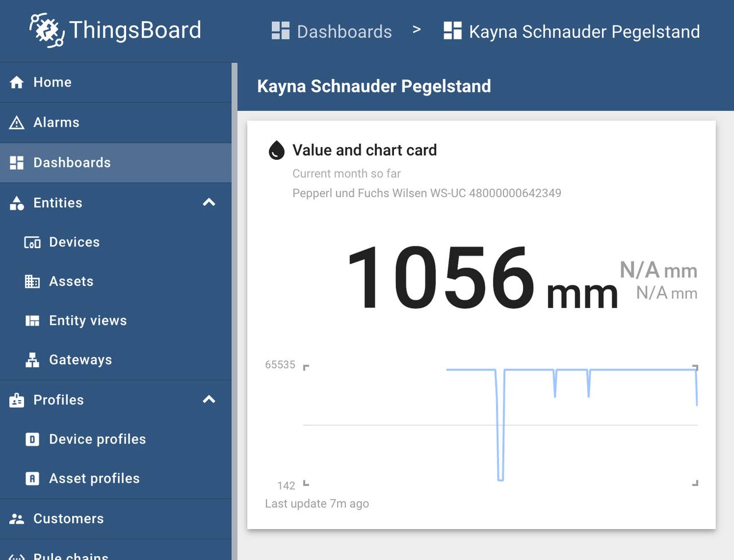Click the water drop icon on card

(x=276, y=150)
